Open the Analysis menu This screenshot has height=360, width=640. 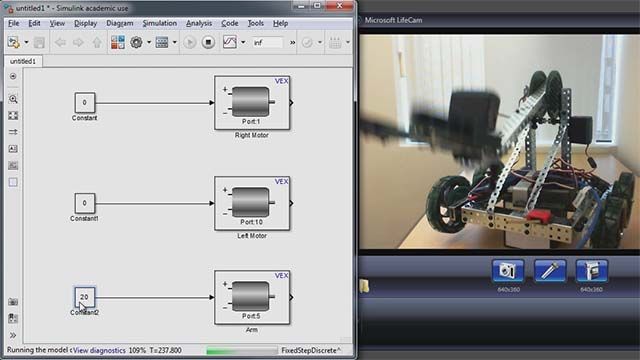pos(199,24)
